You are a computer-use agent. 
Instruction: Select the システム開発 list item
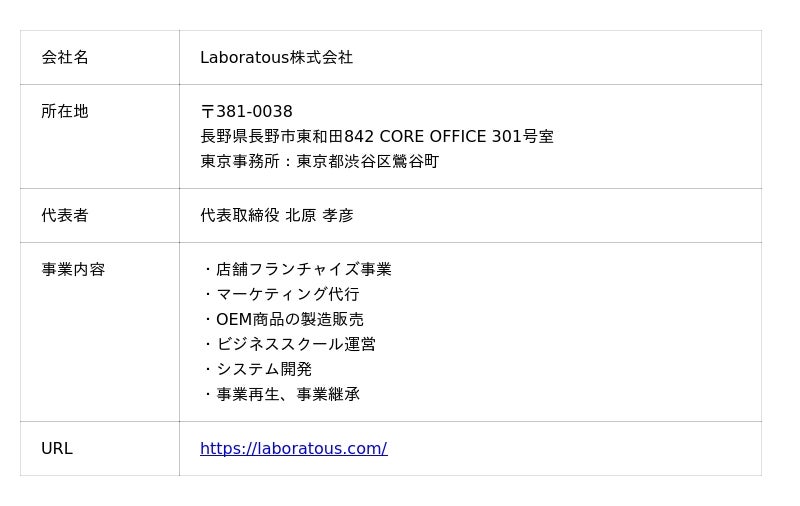(x=264, y=370)
